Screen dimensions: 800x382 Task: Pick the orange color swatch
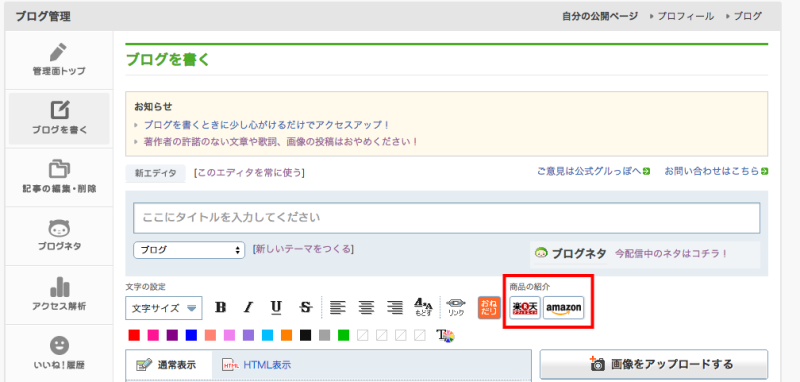pyautogui.click(x=286, y=335)
